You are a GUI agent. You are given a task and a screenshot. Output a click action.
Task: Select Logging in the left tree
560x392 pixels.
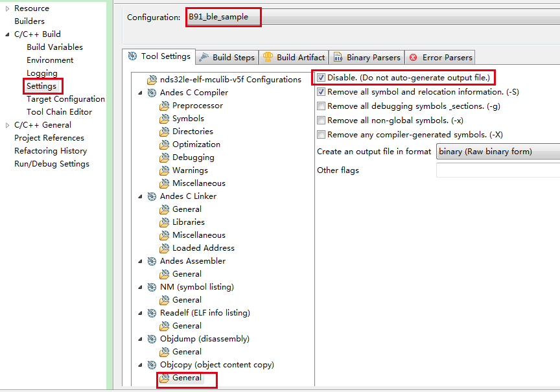point(41,73)
